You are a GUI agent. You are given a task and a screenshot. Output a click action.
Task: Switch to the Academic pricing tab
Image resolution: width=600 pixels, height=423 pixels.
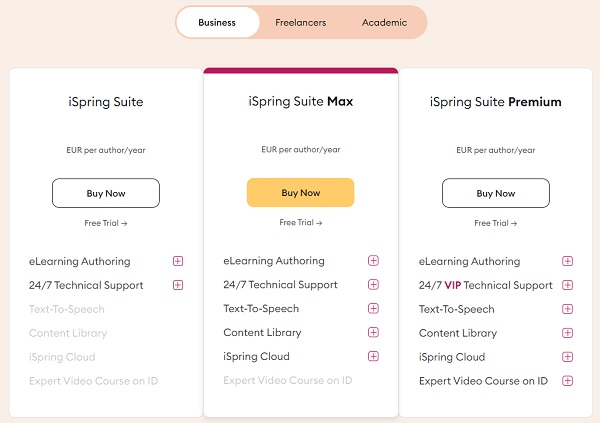(384, 23)
